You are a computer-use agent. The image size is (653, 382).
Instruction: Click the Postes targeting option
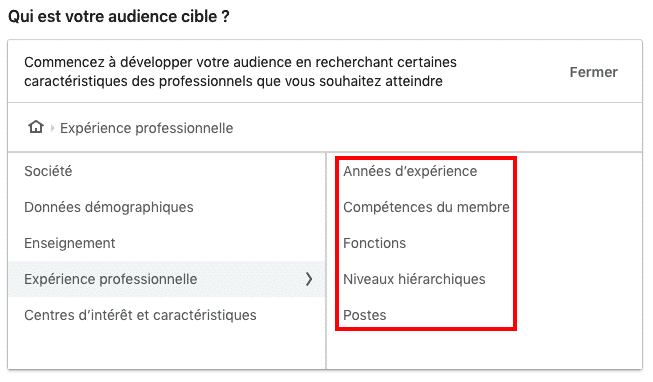coord(365,315)
